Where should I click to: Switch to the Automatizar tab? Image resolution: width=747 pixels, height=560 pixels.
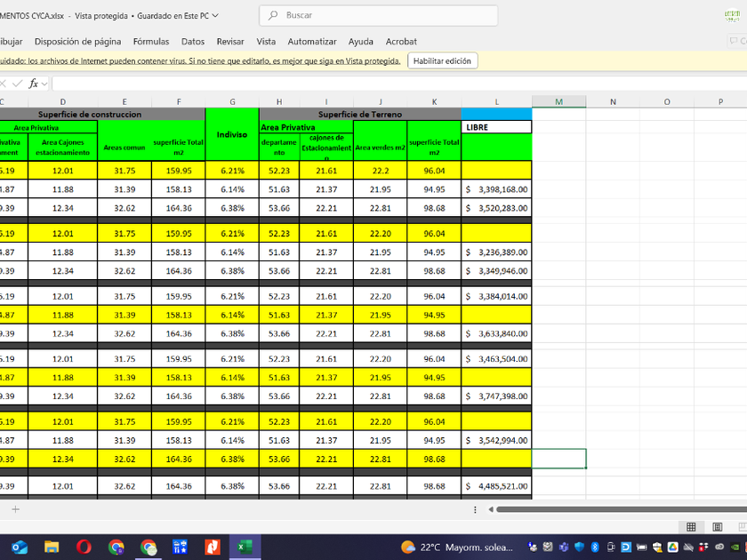(312, 42)
